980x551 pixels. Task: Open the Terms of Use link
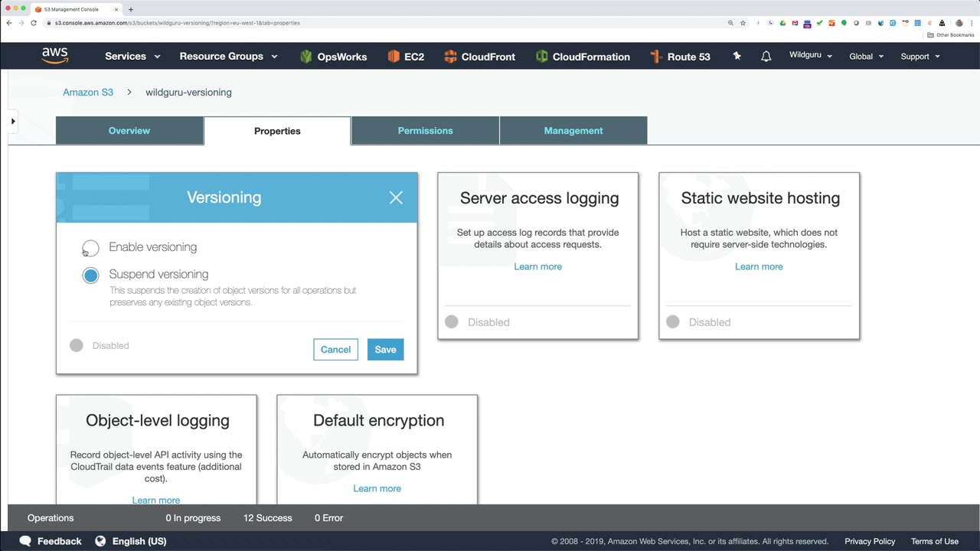pyautogui.click(x=935, y=541)
